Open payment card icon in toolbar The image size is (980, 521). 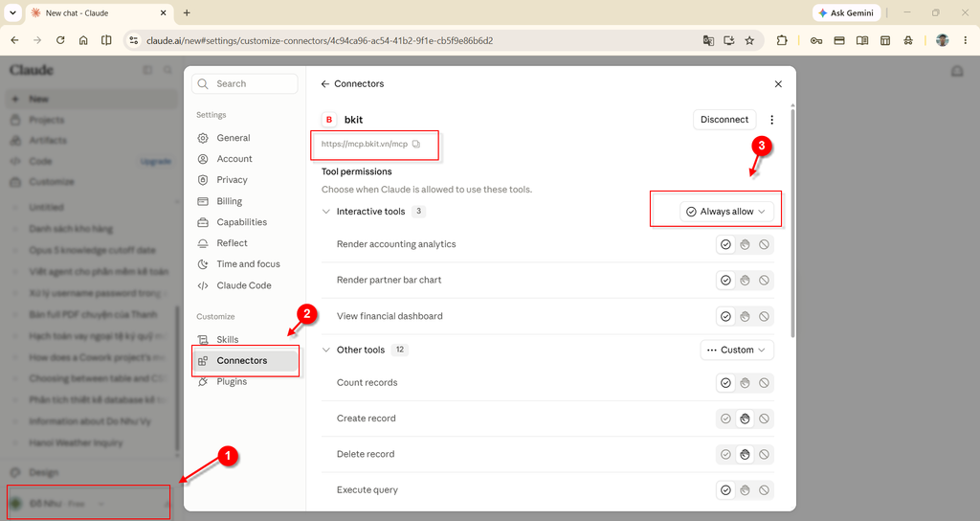click(x=839, y=40)
